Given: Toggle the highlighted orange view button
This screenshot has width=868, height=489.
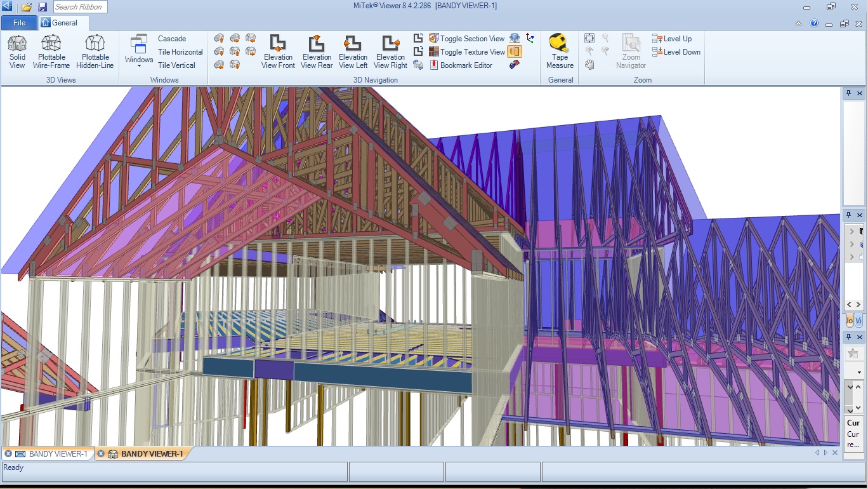Looking at the screenshot, I should pyautogui.click(x=514, y=52).
